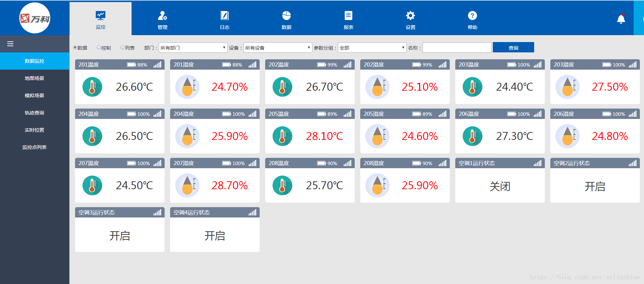Open 实时位置 in the sidebar
644x284 pixels.
click(x=34, y=130)
